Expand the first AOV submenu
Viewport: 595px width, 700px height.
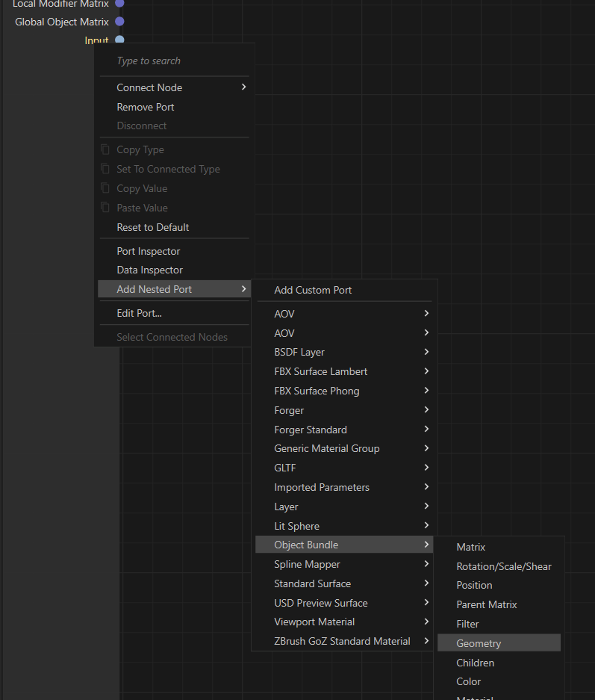[344, 314]
